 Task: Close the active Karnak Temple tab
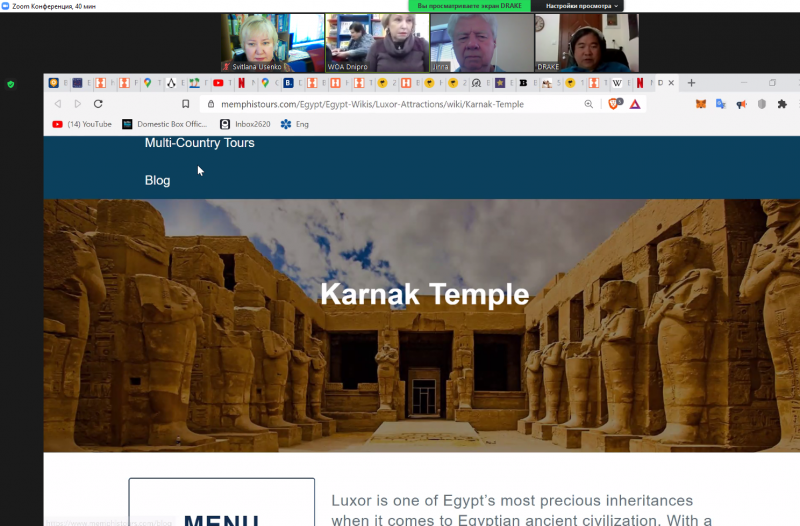[671, 83]
